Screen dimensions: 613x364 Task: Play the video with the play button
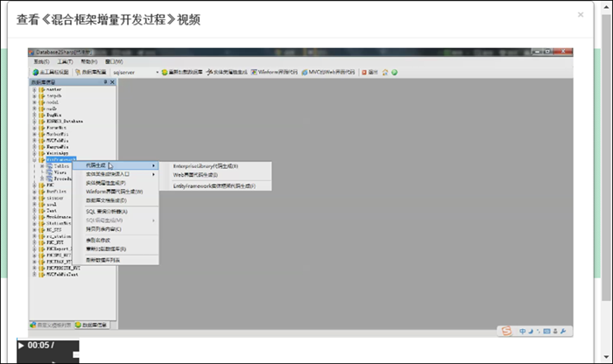pyautogui.click(x=21, y=346)
